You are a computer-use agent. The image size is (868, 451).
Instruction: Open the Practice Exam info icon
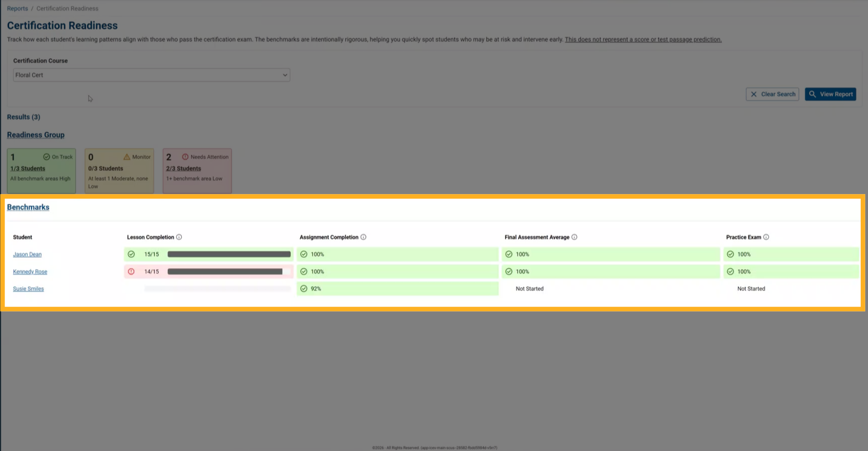tap(766, 237)
